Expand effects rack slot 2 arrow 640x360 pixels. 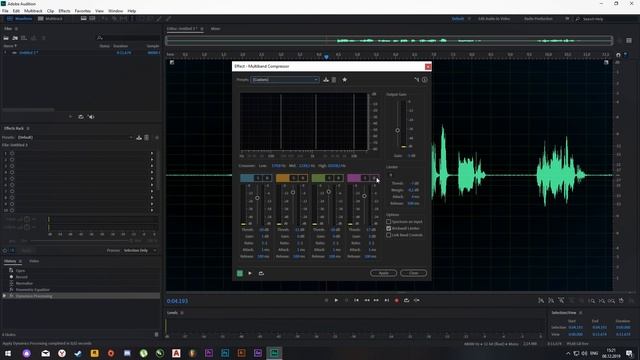pos(152,160)
